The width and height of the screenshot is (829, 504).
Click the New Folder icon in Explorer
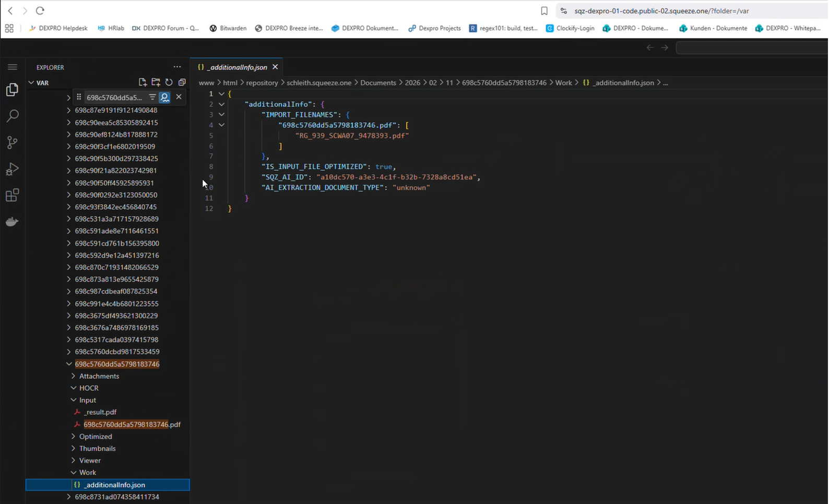(156, 82)
